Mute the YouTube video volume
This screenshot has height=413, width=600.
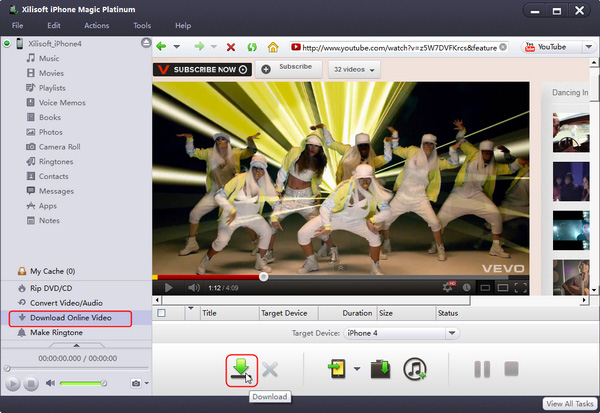[x=194, y=287]
